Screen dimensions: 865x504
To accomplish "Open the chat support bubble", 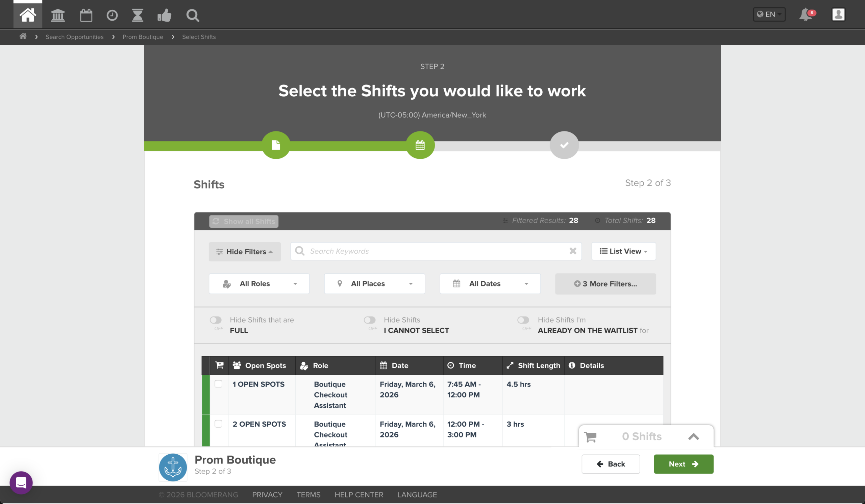I will tap(21, 482).
